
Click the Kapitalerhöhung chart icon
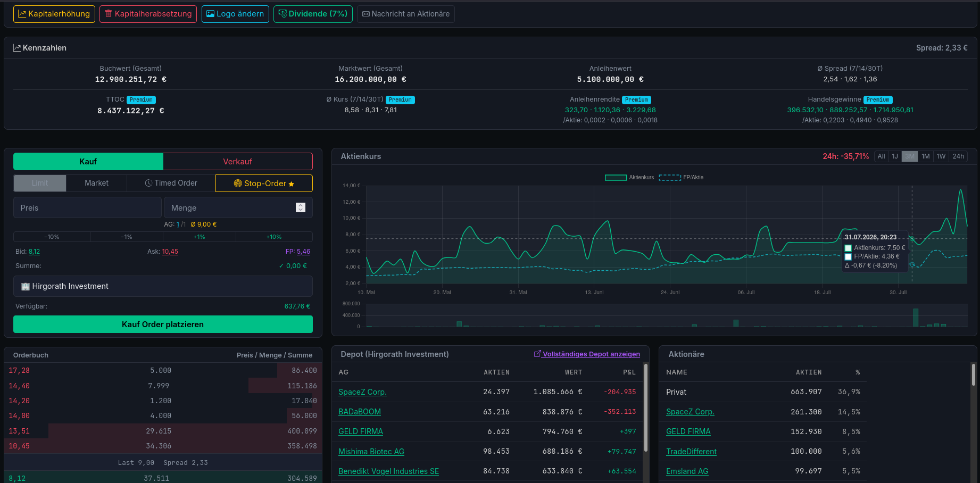[x=22, y=14]
